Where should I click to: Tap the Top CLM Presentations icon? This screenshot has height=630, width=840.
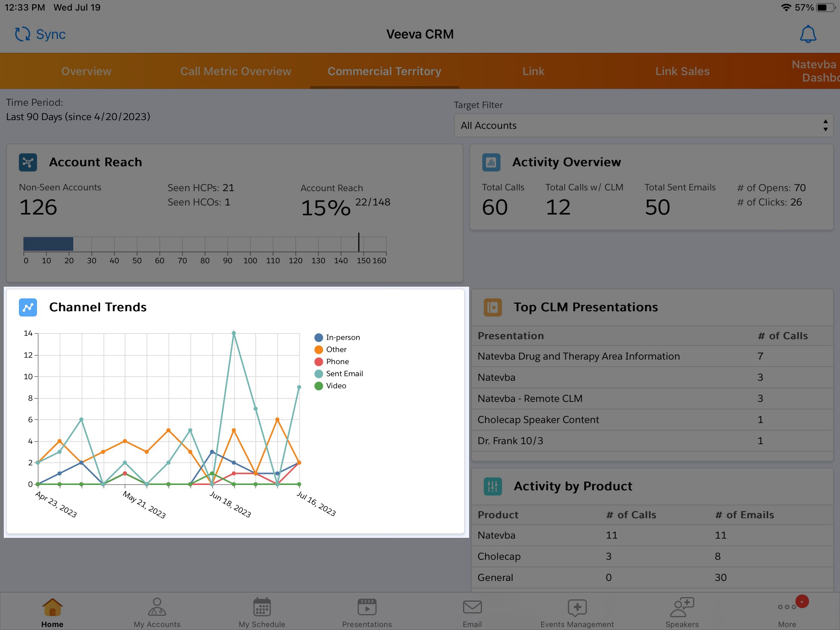tap(493, 307)
